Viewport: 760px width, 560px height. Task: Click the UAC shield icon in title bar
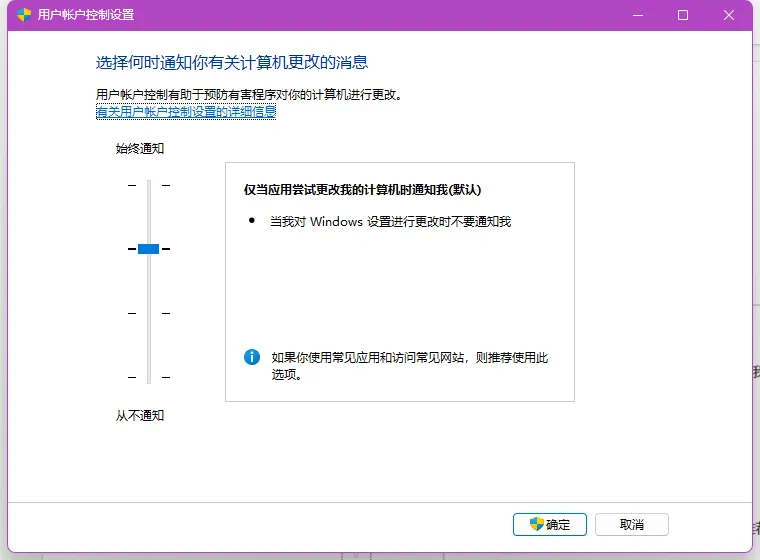[24, 15]
